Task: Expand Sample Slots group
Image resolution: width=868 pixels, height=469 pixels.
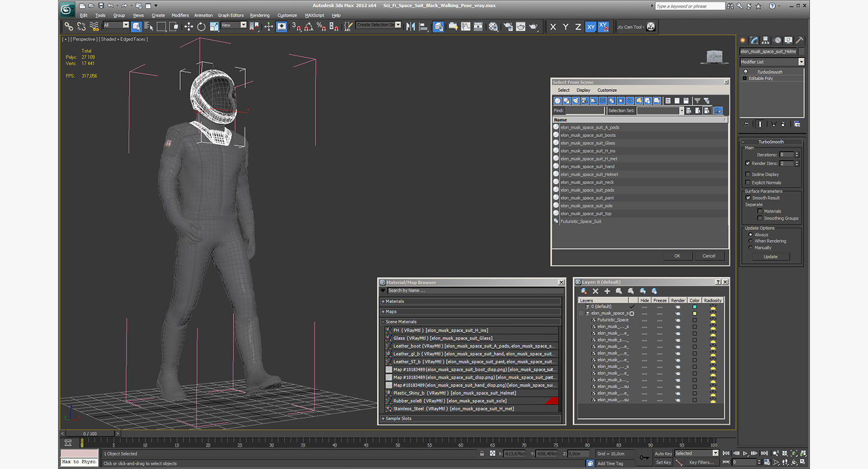Action: (471, 419)
